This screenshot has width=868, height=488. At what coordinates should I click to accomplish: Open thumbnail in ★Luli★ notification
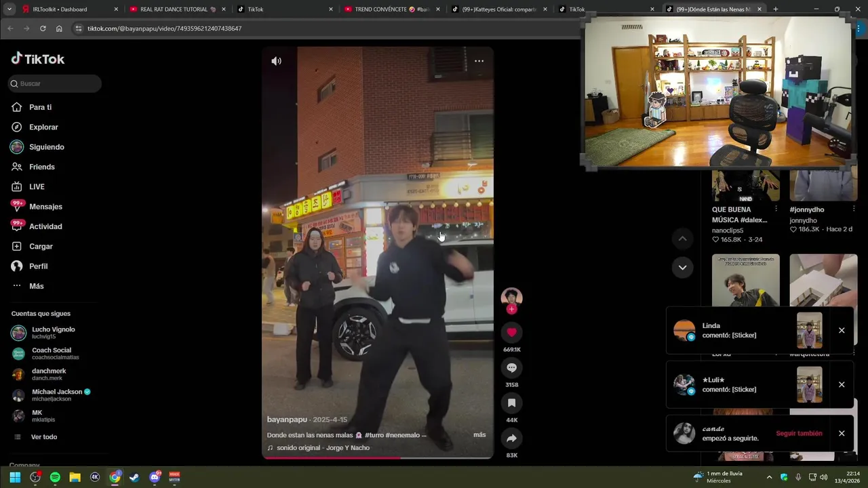point(810,385)
